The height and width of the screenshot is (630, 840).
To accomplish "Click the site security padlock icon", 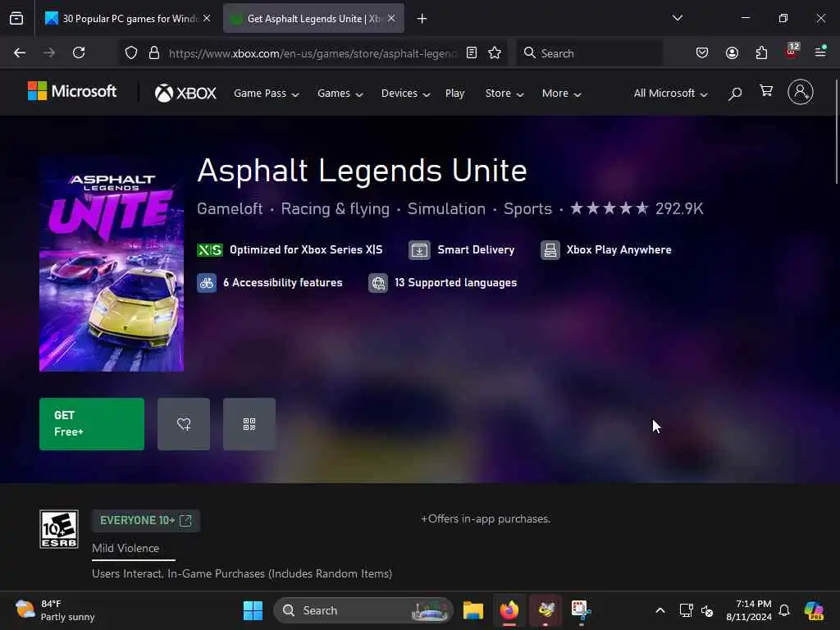I will coord(154,53).
